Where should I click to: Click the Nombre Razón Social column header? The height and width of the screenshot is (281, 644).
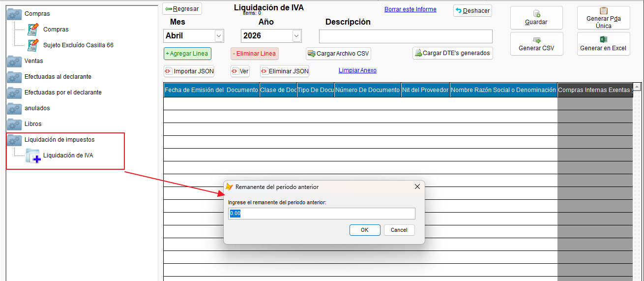coord(504,90)
